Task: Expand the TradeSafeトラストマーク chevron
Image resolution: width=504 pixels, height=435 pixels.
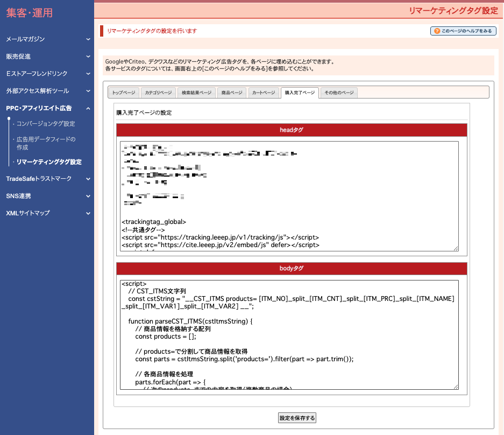Action: click(x=88, y=179)
